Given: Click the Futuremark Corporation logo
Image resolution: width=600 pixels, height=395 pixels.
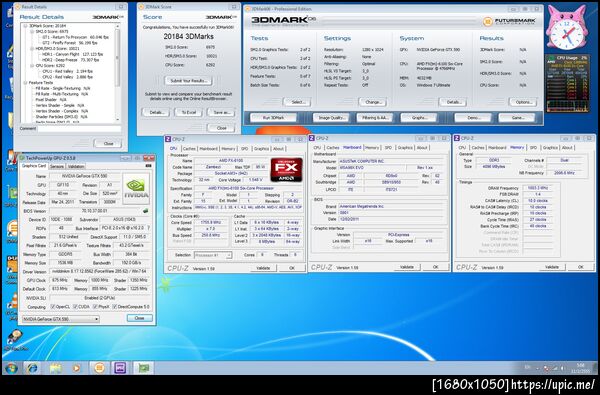Looking at the screenshot, I should [509, 21].
